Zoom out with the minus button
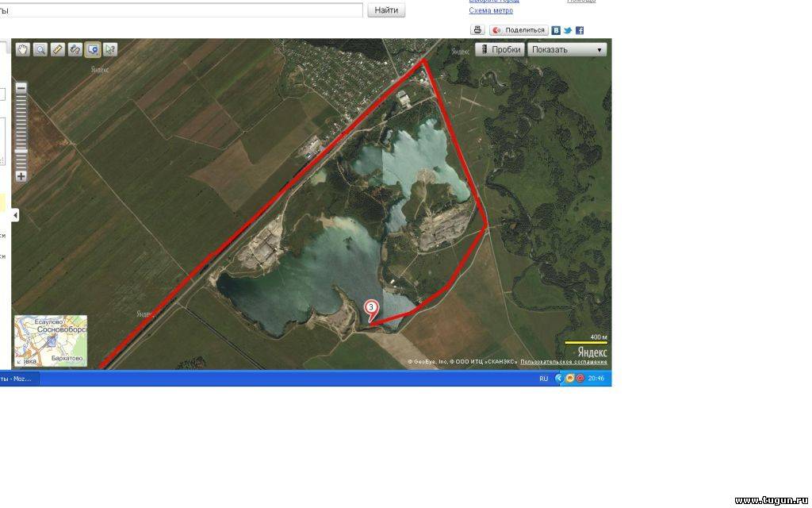Screen dimensions: 812x508 coord(21,88)
